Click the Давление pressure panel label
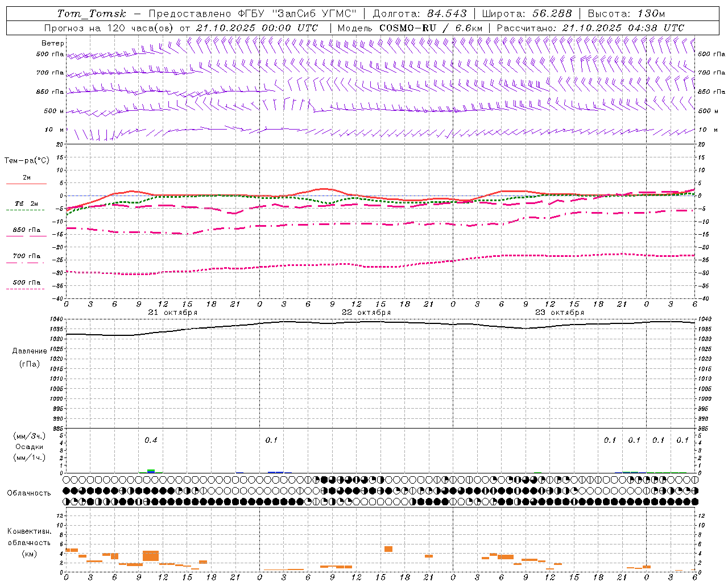 pos(30,351)
